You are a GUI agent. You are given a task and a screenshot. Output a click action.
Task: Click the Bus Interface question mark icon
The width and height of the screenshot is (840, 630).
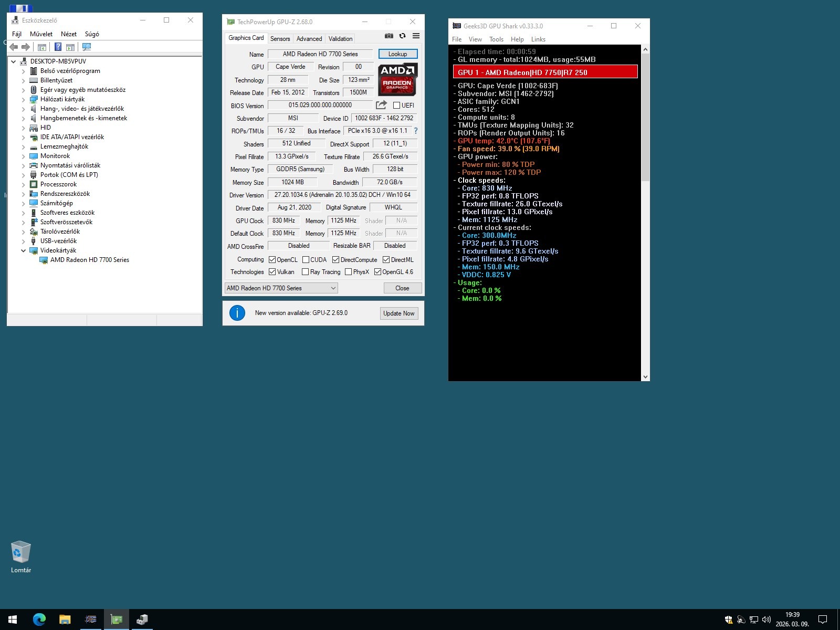[x=416, y=131]
